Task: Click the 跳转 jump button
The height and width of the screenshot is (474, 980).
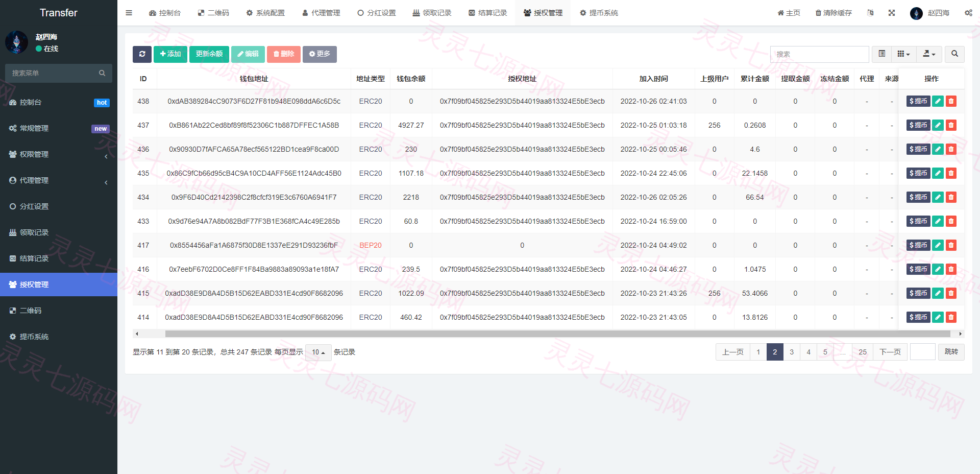Action: [951, 352]
